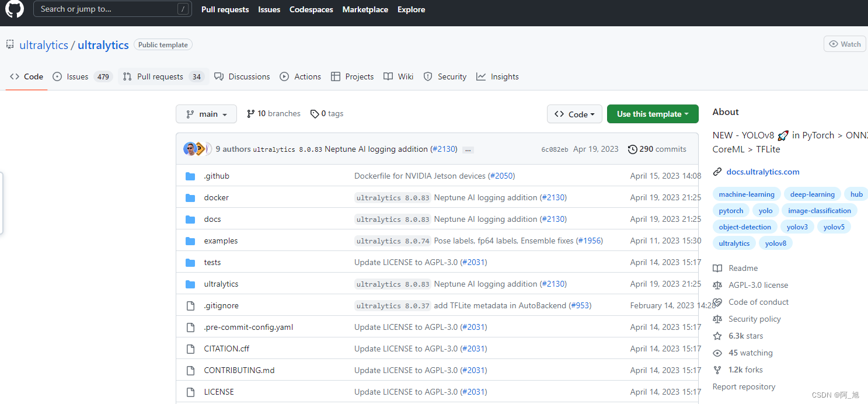Open the #953 pull request link
This screenshot has width=868, height=404.
(580, 305)
